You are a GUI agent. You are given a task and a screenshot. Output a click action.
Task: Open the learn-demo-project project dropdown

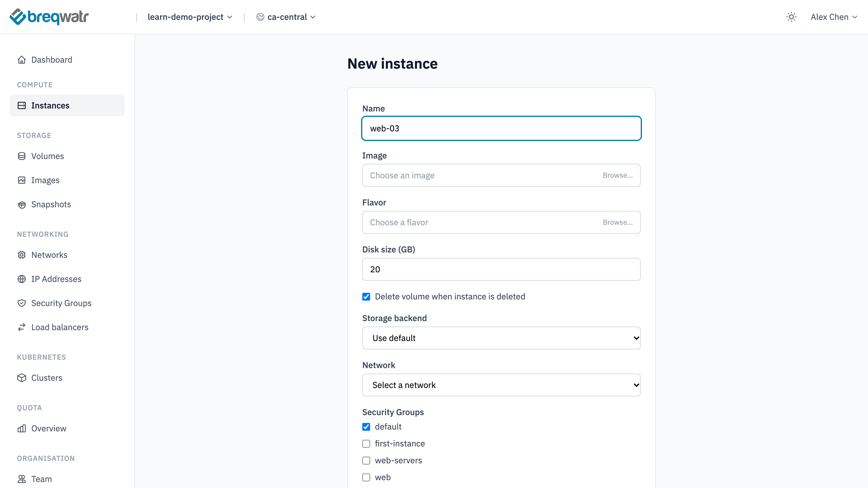190,17
